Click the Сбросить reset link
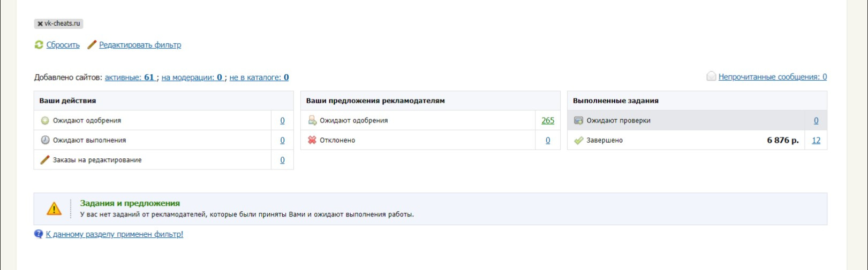 tap(63, 45)
